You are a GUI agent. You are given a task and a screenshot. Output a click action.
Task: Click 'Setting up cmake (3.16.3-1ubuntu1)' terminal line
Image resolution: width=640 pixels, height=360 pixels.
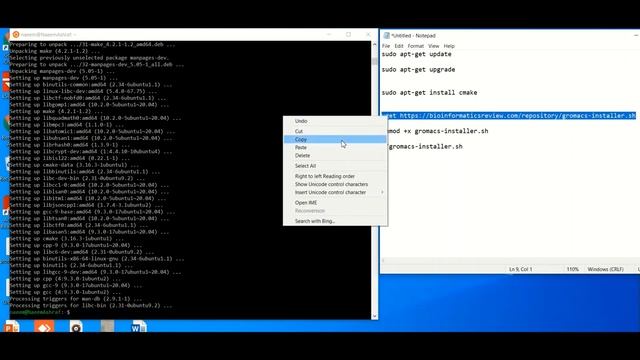coord(67,238)
